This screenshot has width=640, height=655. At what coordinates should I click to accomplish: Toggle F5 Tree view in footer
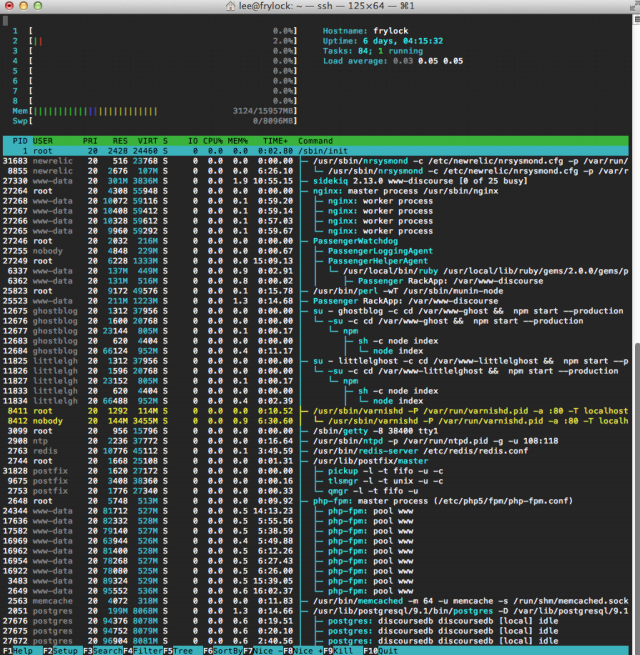[x=178, y=651]
